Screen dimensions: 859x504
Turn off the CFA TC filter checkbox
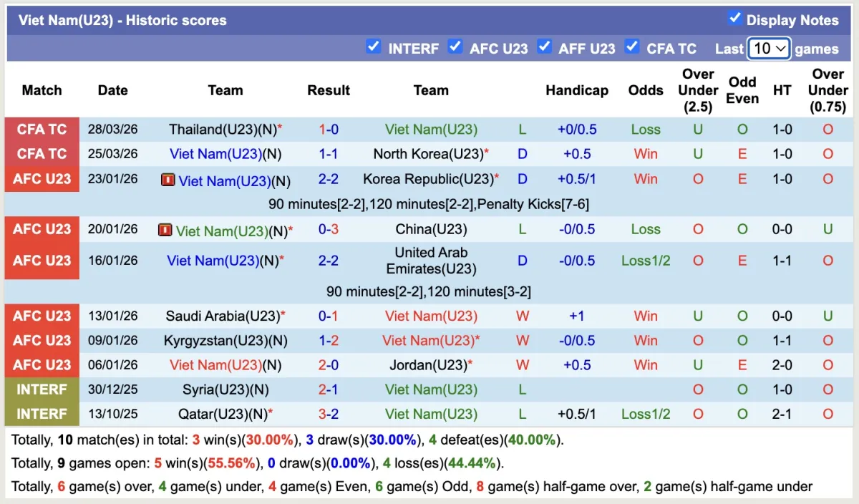[x=631, y=47]
